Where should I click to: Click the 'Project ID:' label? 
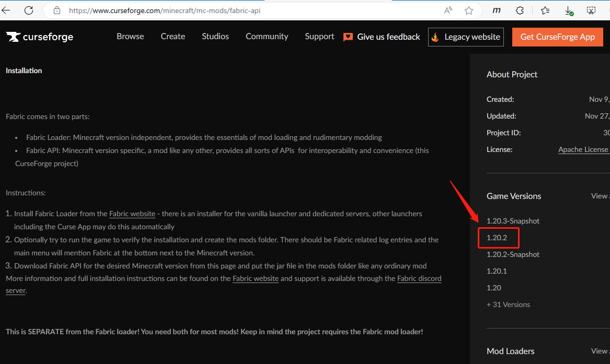503,133
